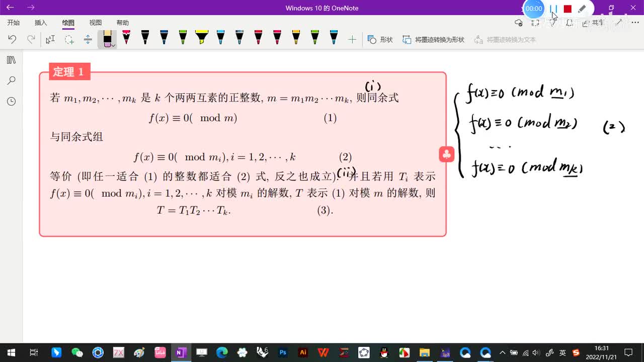The image size is (644, 362).
Task: Open the Windows action center
Action: point(628,352)
